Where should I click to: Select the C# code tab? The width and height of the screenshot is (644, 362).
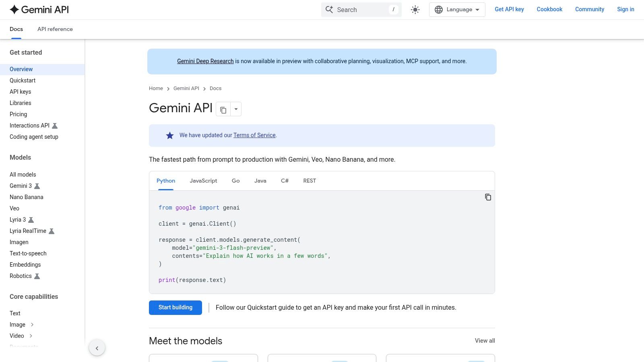(285, 181)
